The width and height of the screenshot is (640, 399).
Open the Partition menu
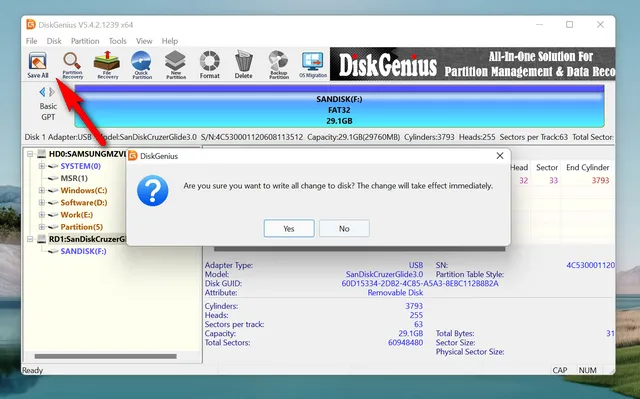click(x=85, y=41)
